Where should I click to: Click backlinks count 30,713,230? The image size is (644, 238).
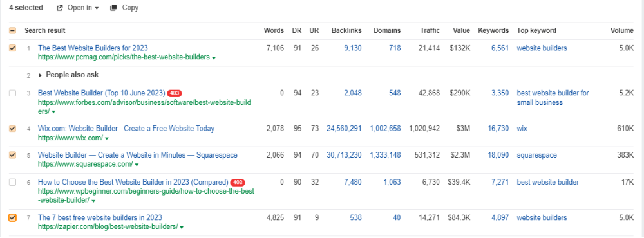344,155
